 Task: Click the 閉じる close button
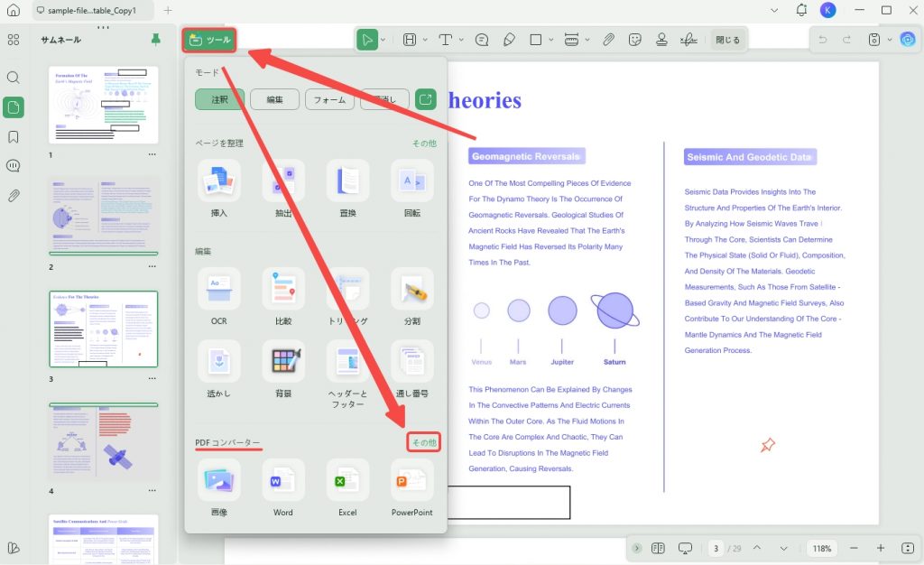click(x=727, y=40)
